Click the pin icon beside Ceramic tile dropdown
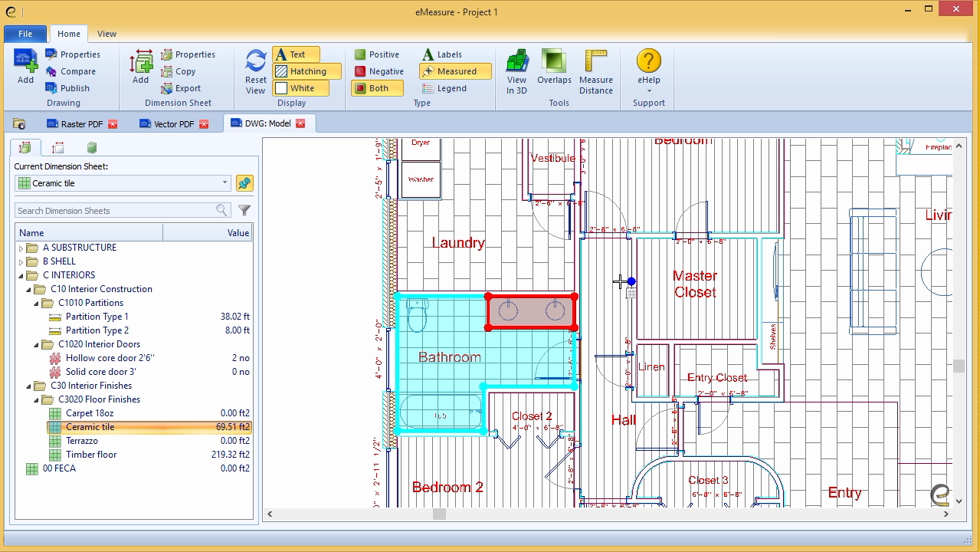This screenshot has height=552, width=980. tap(244, 183)
